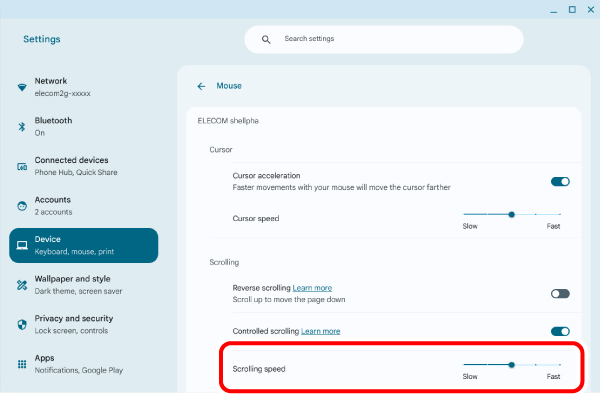The width and height of the screenshot is (600, 398).
Task: Turn off the Controlled scrolling toggle
Action: [x=560, y=331]
